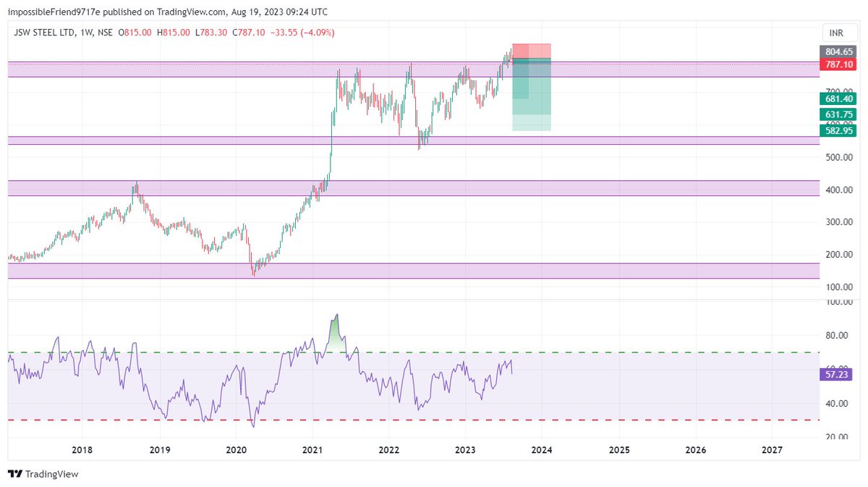Select the purple zone between 100.00 and 200.00
This screenshot has height=487, width=868.
(x=414, y=271)
